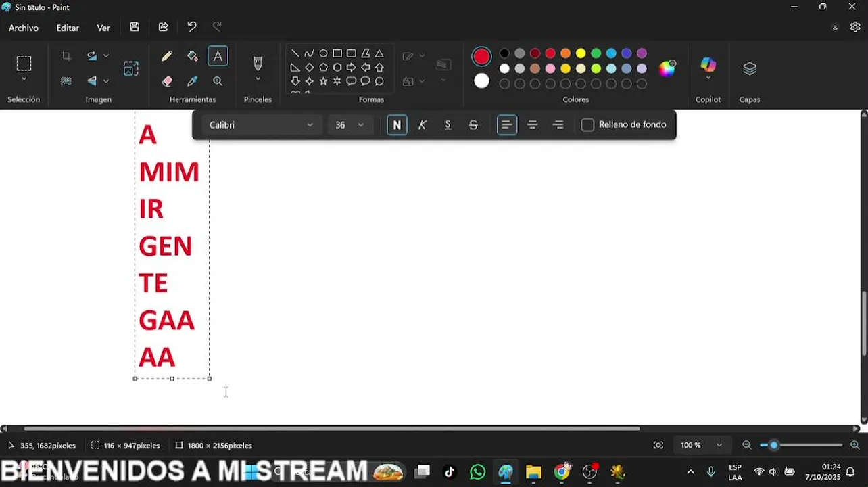Adjust the zoom slider handle

point(774,445)
